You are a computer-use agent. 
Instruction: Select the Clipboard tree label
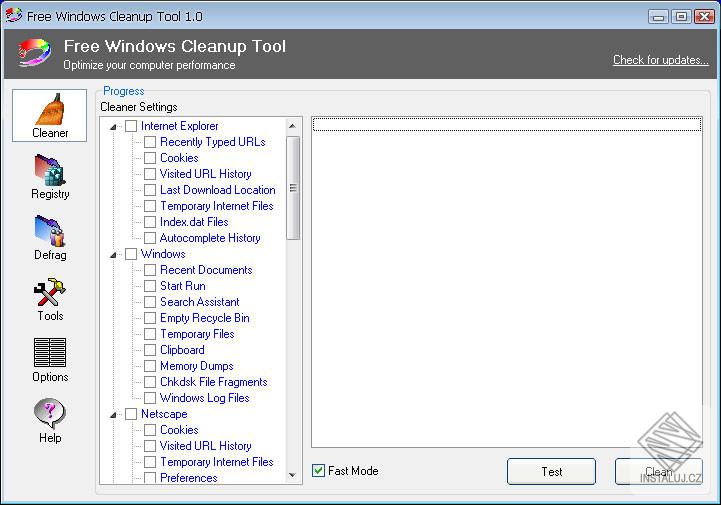click(x=182, y=350)
